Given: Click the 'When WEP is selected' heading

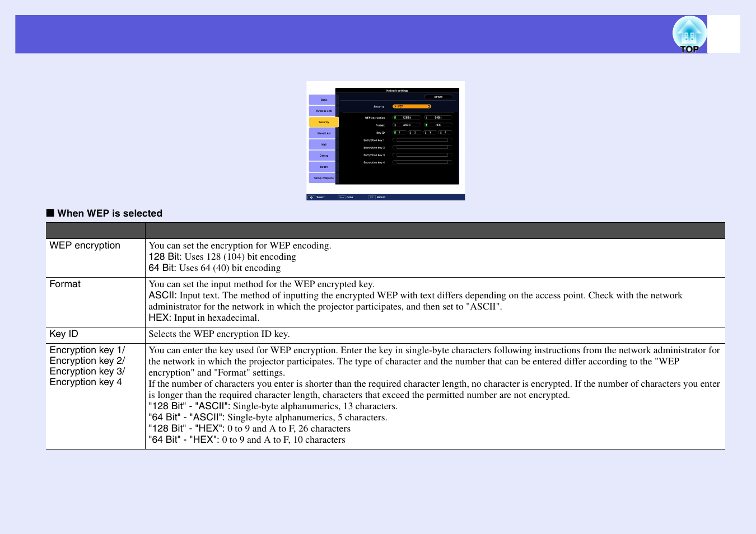Looking at the screenshot, I should click(110, 213).
